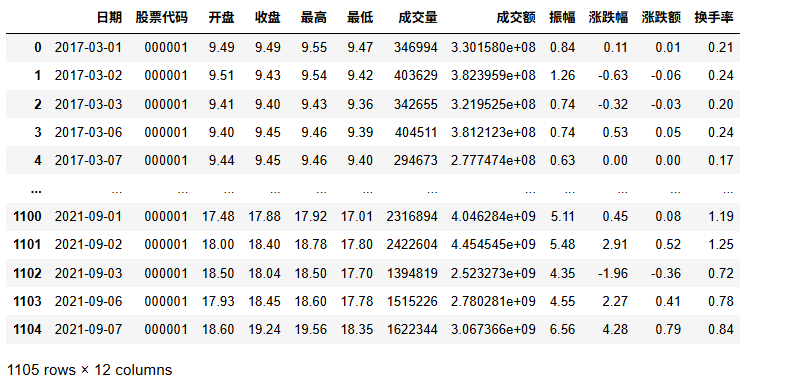Click highest price 19.56
The height and width of the screenshot is (385, 792).
(311, 329)
